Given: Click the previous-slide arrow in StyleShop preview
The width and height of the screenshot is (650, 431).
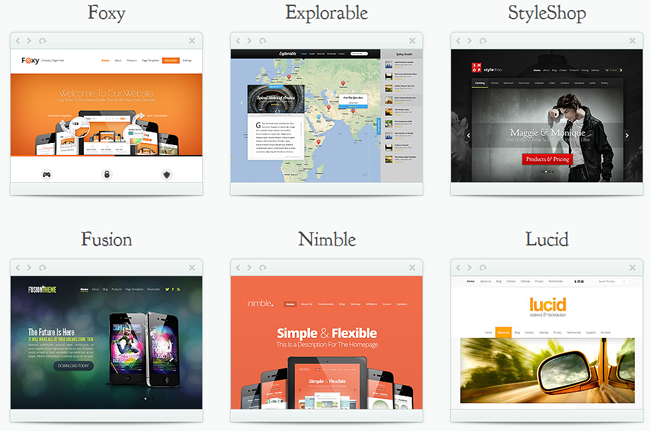Looking at the screenshot, I should pyautogui.click(x=468, y=136).
